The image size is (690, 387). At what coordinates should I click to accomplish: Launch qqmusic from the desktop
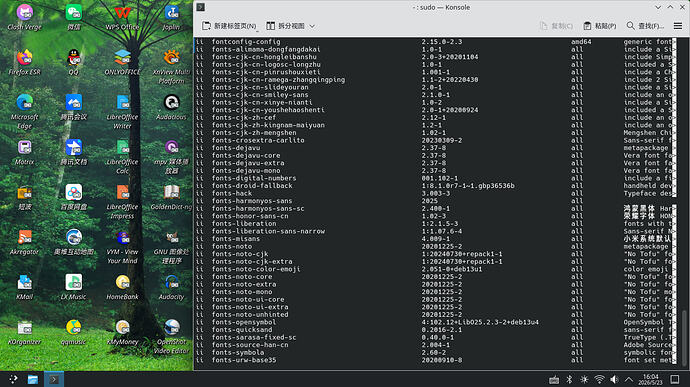pos(73,327)
